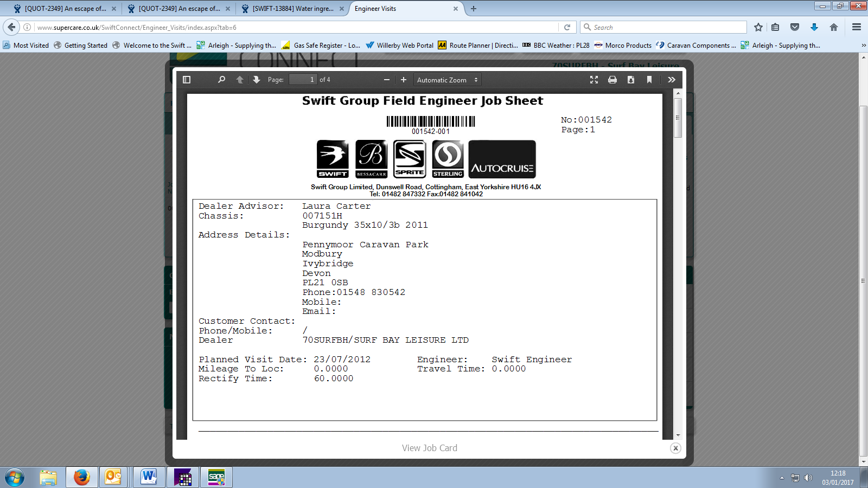Click the Sprite brand logo

click(410, 159)
